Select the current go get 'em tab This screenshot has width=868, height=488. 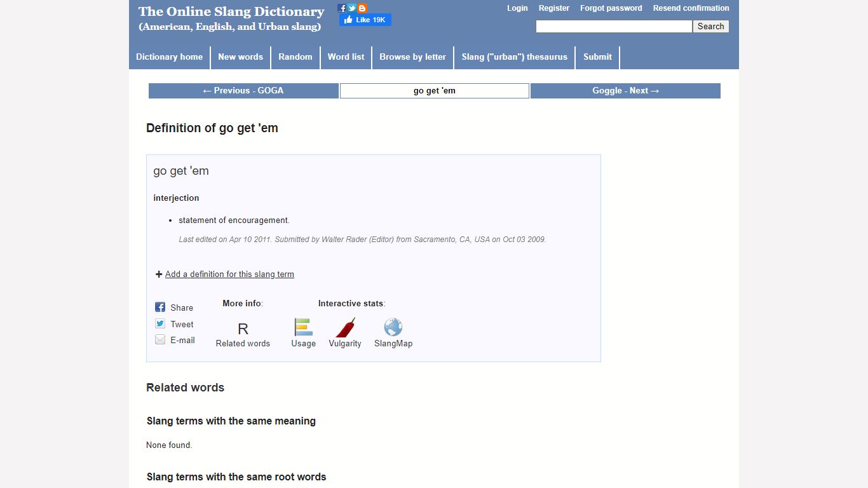[x=435, y=91]
